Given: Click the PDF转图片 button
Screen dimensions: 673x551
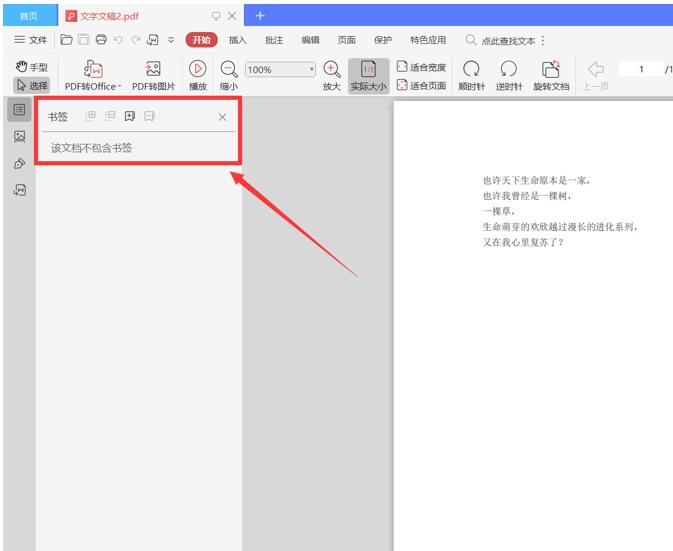Looking at the screenshot, I should pyautogui.click(x=153, y=76).
